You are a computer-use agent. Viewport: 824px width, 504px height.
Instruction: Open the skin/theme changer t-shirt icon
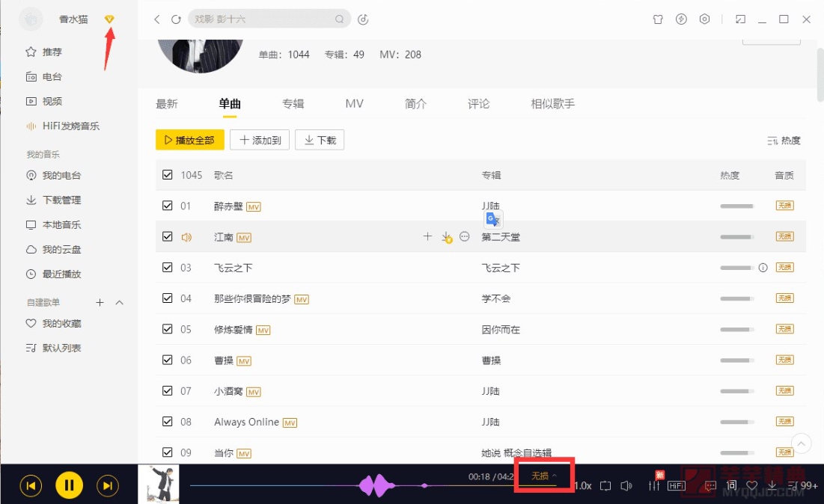pos(657,20)
